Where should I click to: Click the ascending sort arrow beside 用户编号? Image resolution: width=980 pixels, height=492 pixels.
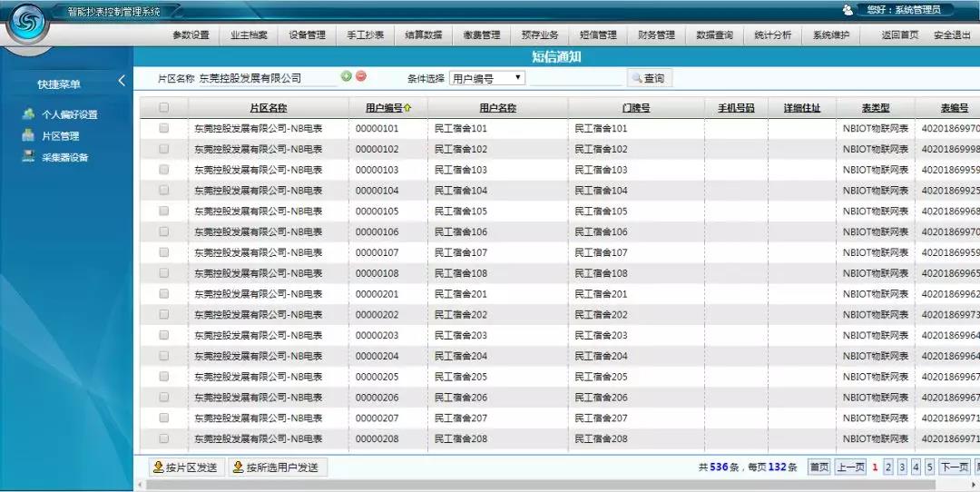click(407, 108)
